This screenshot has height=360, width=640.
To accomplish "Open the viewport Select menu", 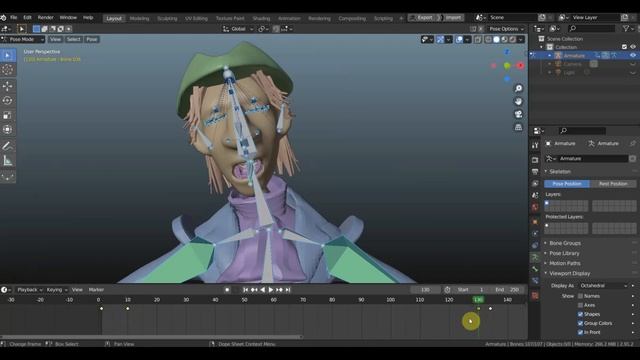I will point(73,39).
